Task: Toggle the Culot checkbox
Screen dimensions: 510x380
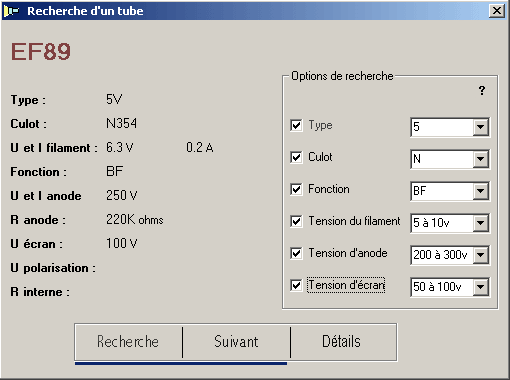Action: point(296,157)
